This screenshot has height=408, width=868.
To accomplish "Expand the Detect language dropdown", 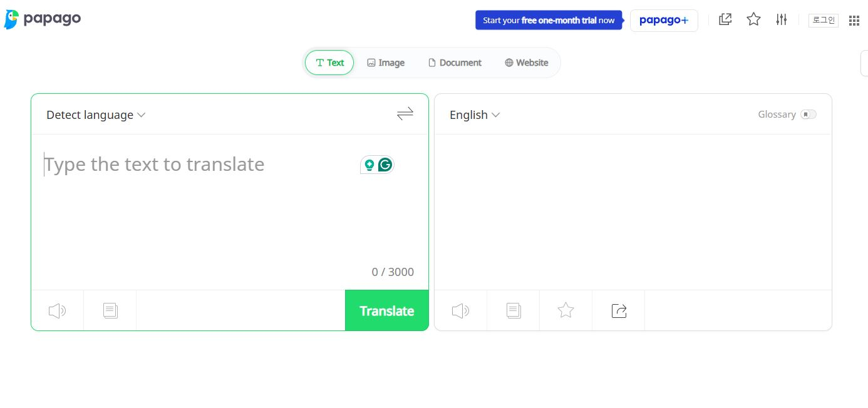I will (96, 115).
